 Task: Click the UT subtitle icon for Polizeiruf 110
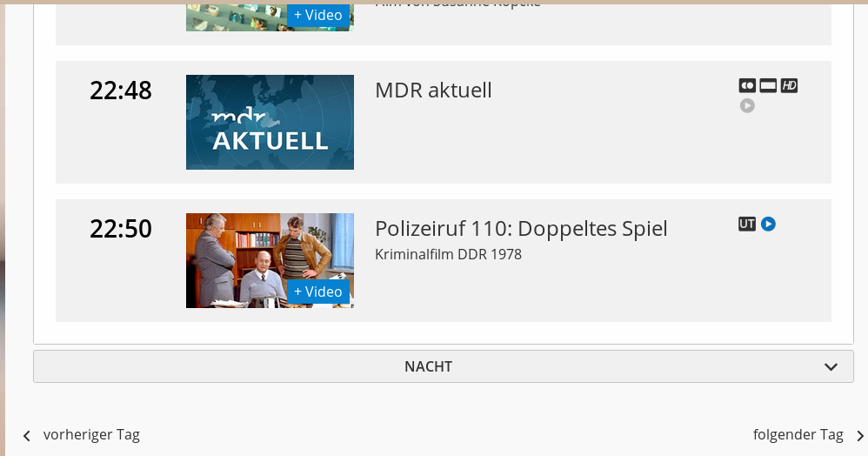pos(747,224)
